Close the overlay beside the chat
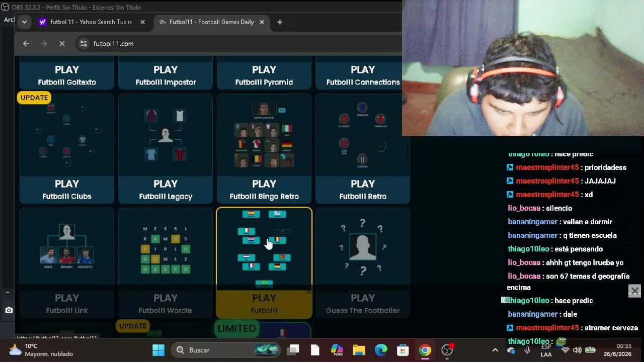 634,291
